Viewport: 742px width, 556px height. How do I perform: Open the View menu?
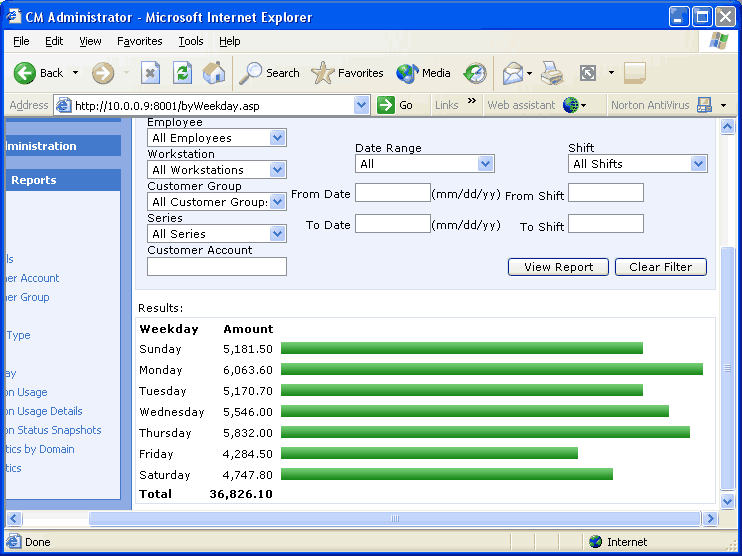pyautogui.click(x=90, y=41)
